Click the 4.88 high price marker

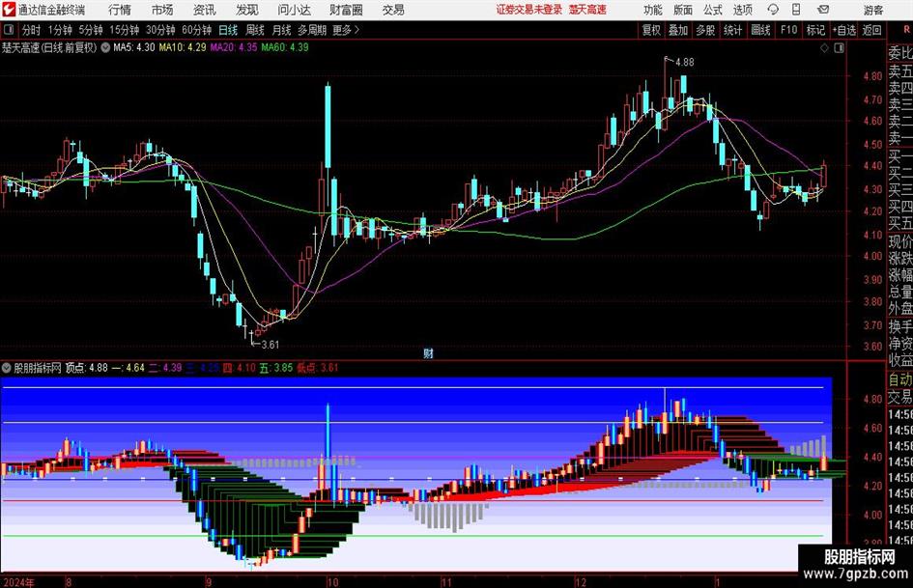click(684, 62)
